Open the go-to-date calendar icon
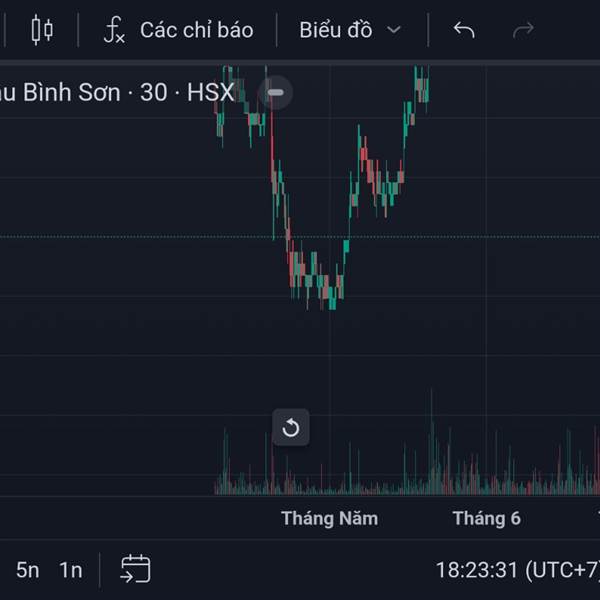 135,569
